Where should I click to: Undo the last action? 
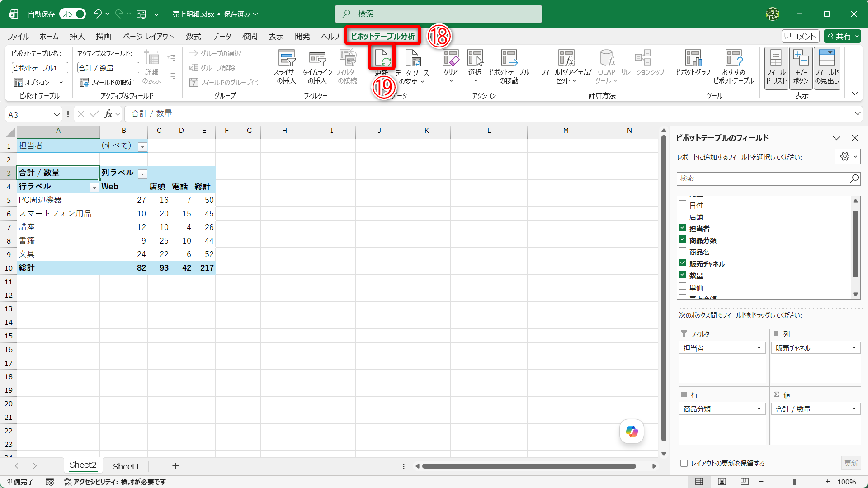[97, 14]
